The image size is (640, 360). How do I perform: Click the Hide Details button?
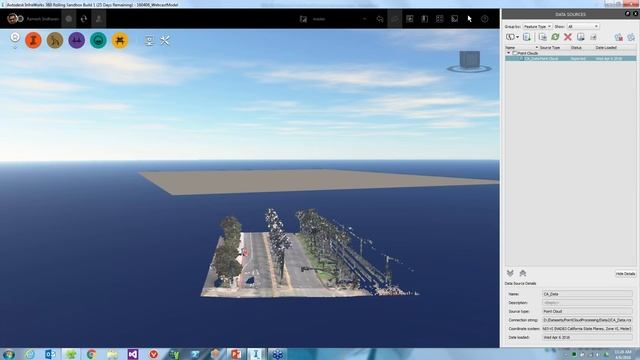pyautogui.click(x=625, y=274)
